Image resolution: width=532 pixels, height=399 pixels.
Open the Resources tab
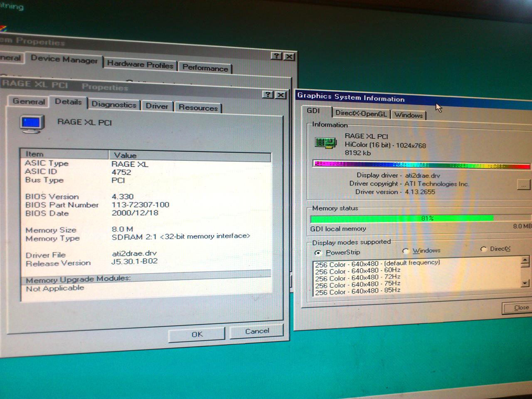tap(198, 108)
